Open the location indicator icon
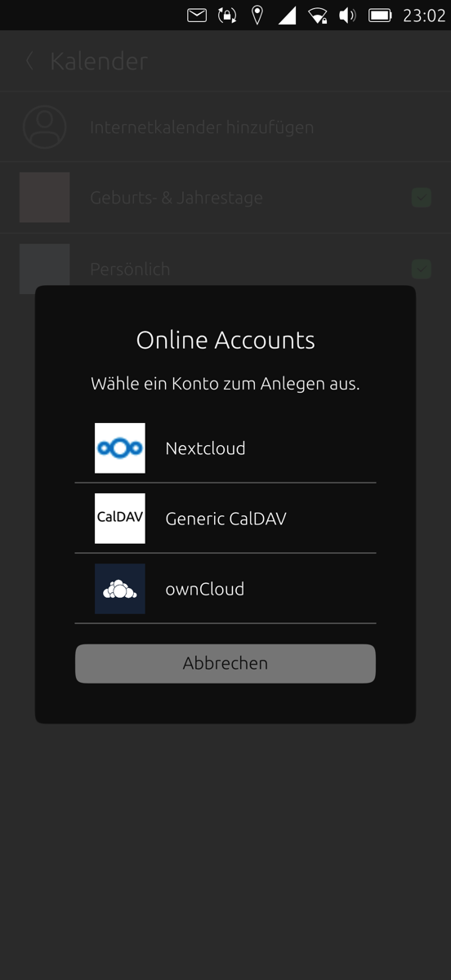451x980 pixels. point(257,15)
